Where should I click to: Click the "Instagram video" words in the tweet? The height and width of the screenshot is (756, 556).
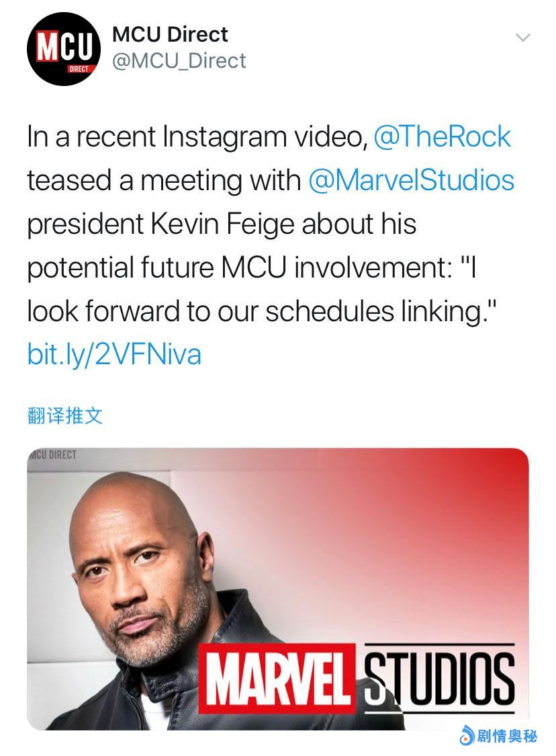pos(263,137)
